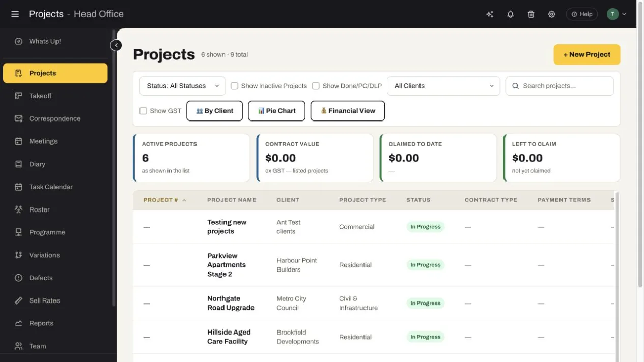Click the Project Type column header

(362, 200)
